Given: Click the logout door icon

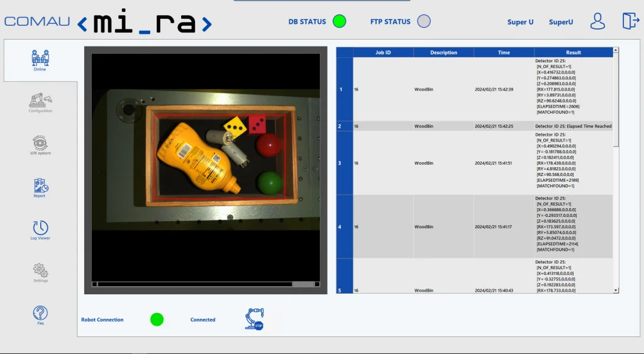Looking at the screenshot, I should point(630,21).
